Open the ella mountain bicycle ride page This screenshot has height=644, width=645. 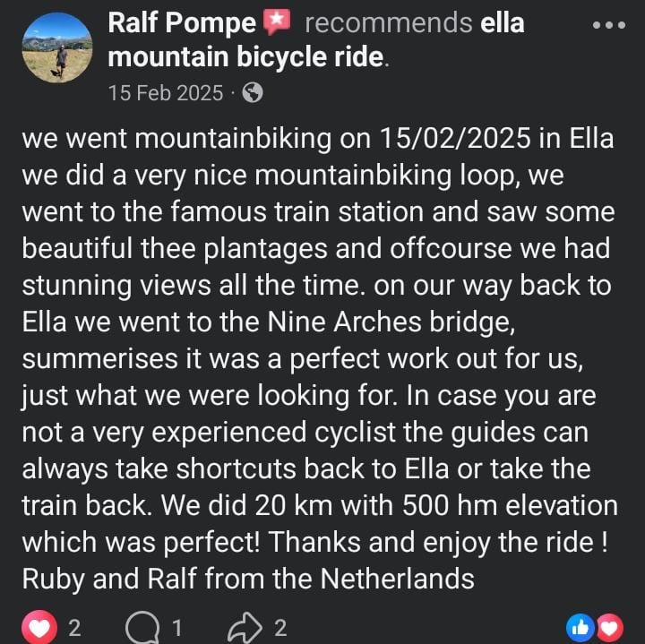[x=249, y=56]
